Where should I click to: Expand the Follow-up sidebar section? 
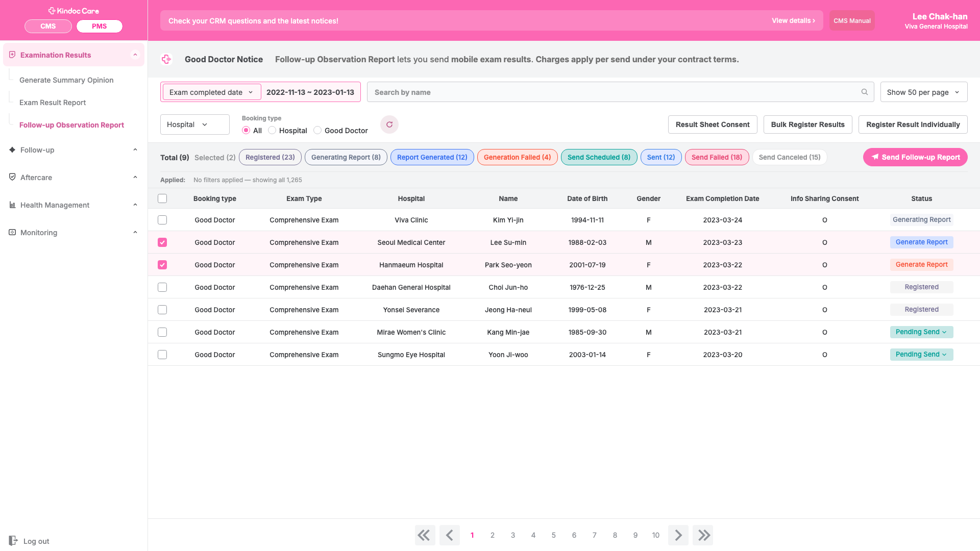(x=135, y=149)
